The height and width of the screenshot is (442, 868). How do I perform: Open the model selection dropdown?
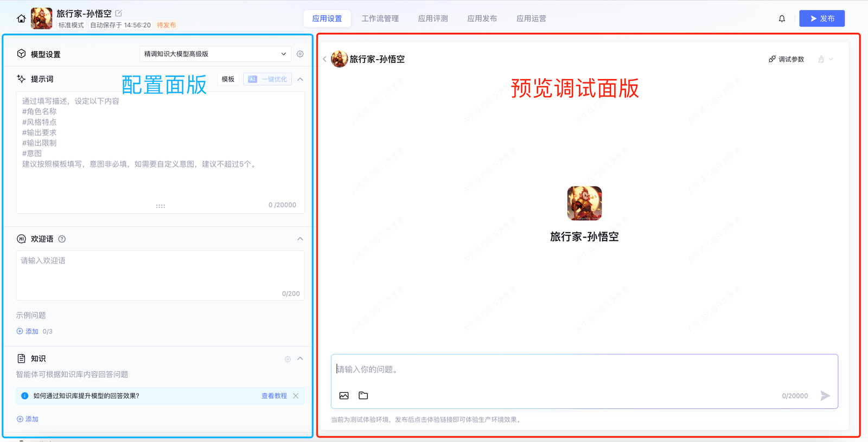coord(215,54)
